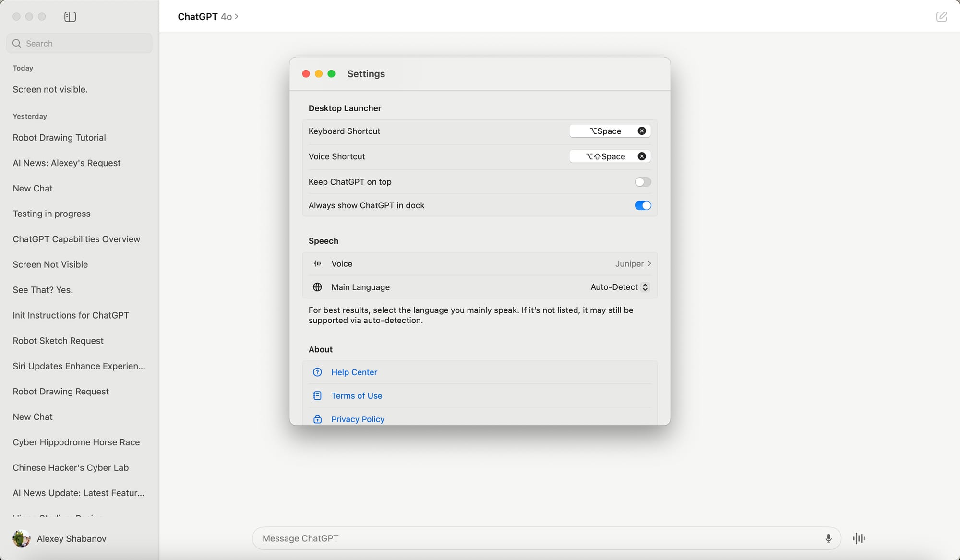Click the waveform icon beside Voice setting
Image resolution: width=960 pixels, height=560 pixels.
pyautogui.click(x=317, y=263)
